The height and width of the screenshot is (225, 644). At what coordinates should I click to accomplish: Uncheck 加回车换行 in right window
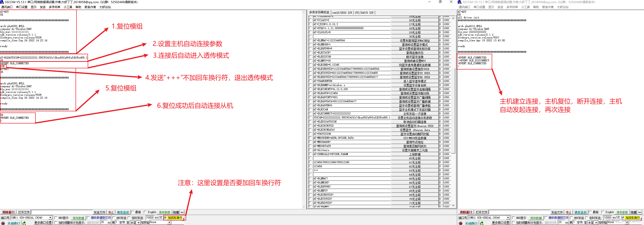click(x=623, y=218)
